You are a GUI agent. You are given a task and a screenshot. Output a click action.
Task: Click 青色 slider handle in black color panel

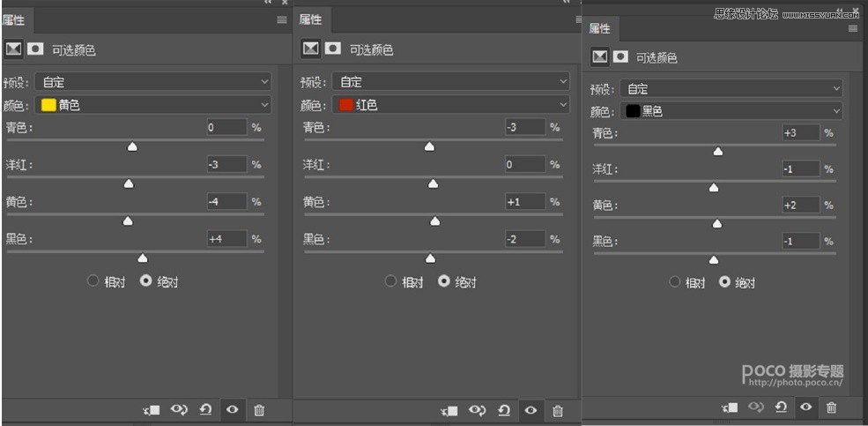click(718, 151)
